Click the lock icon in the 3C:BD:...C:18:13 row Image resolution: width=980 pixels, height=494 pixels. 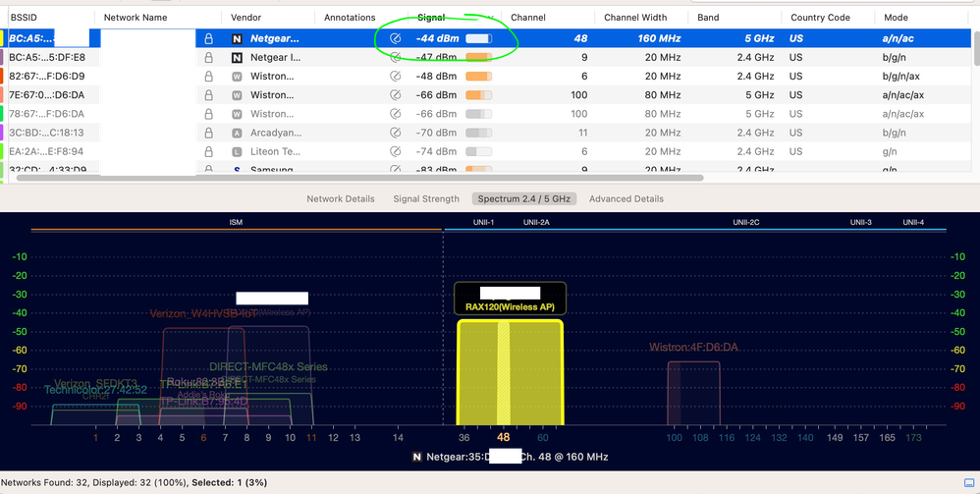[x=209, y=133]
